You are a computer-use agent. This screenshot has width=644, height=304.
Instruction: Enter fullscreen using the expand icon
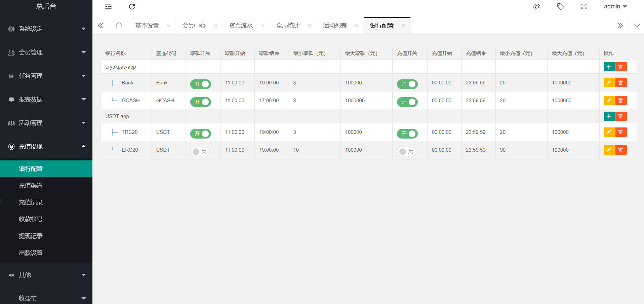584,7
